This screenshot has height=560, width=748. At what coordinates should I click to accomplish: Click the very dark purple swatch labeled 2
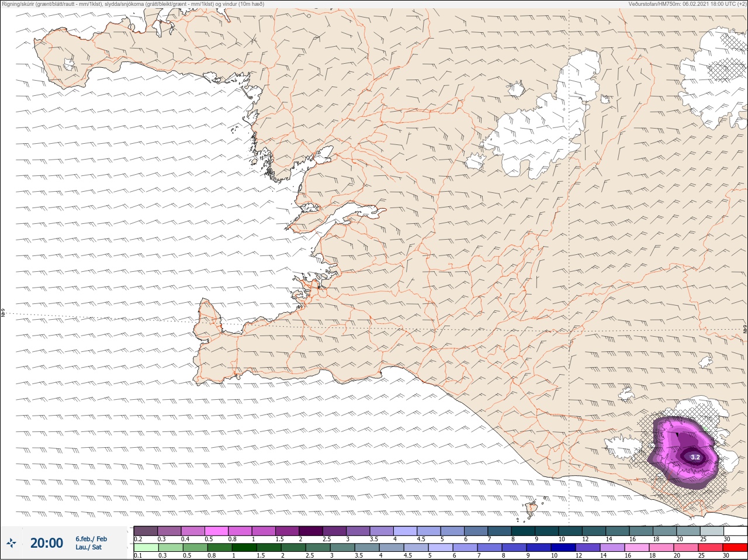pos(311,531)
